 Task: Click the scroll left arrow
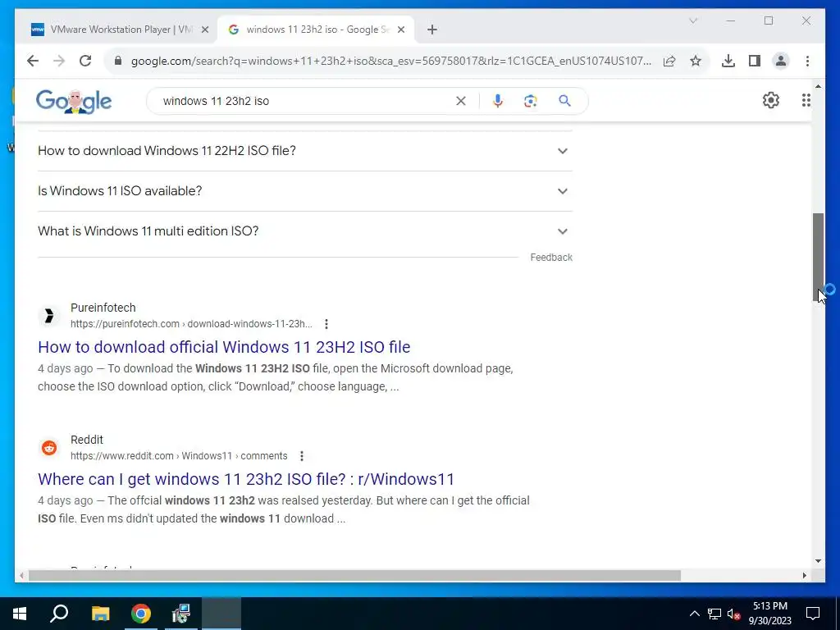21,576
